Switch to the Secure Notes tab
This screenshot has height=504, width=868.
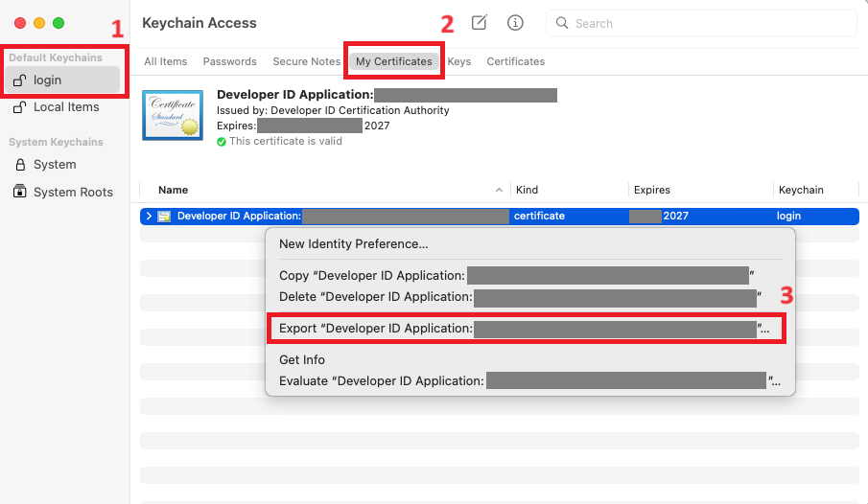click(306, 61)
